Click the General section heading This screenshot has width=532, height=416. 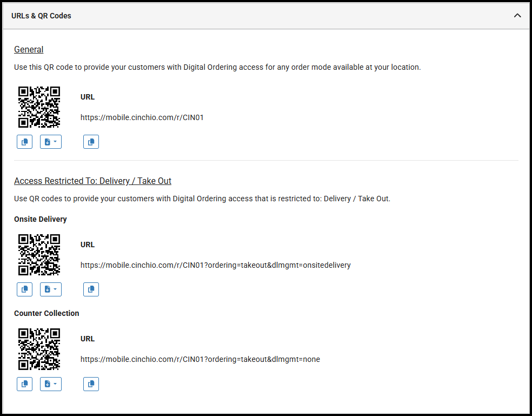[x=29, y=50]
